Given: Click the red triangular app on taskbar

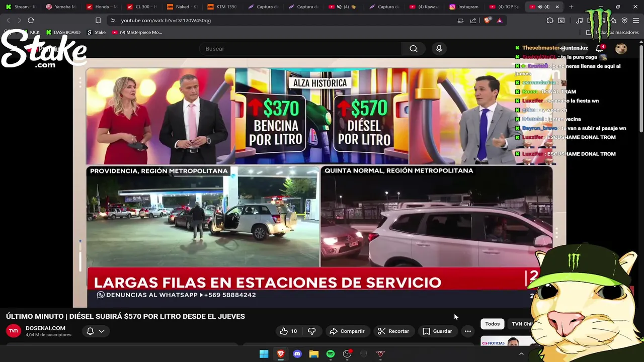Looking at the screenshot, I should [x=380, y=354].
